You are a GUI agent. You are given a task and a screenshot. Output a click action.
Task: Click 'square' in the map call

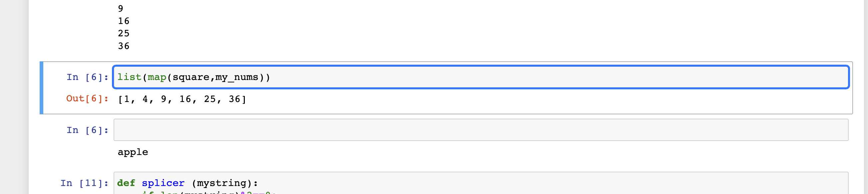191,77
